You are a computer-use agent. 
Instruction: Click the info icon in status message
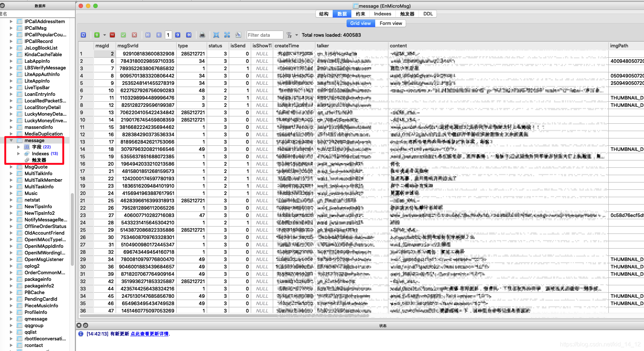(81, 334)
